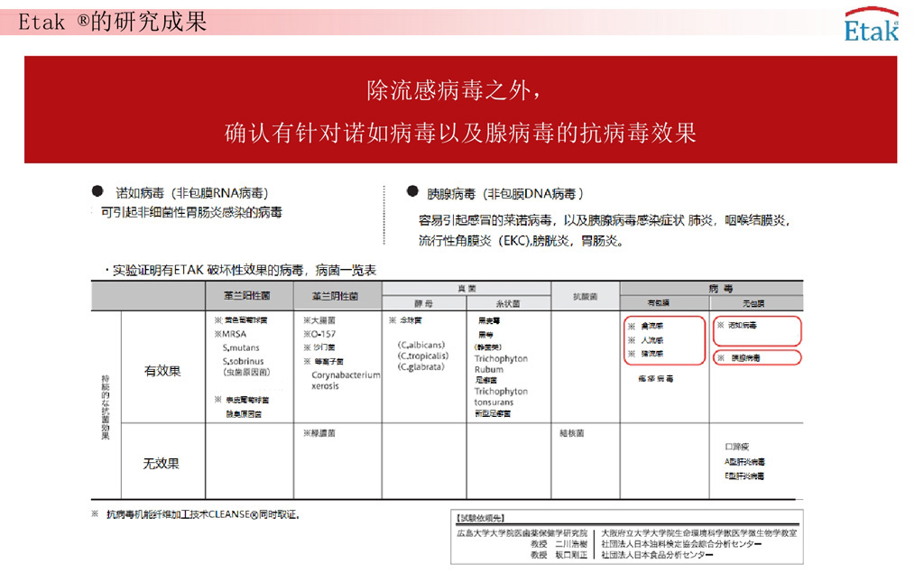This screenshot has height=573, width=924.
Task: Click the '社団法人日本油料検定協会綜合分析センター' line
Action: tap(681, 544)
